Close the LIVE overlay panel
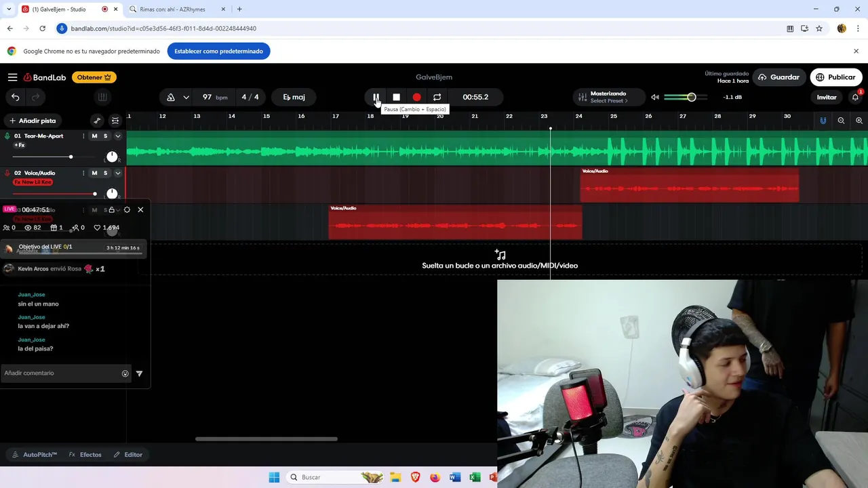 (x=140, y=209)
